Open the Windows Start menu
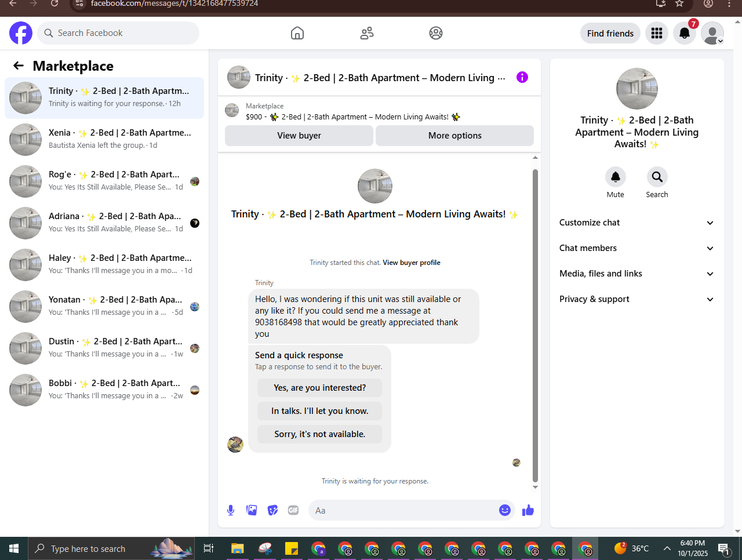The width and height of the screenshot is (742, 560). [14, 548]
